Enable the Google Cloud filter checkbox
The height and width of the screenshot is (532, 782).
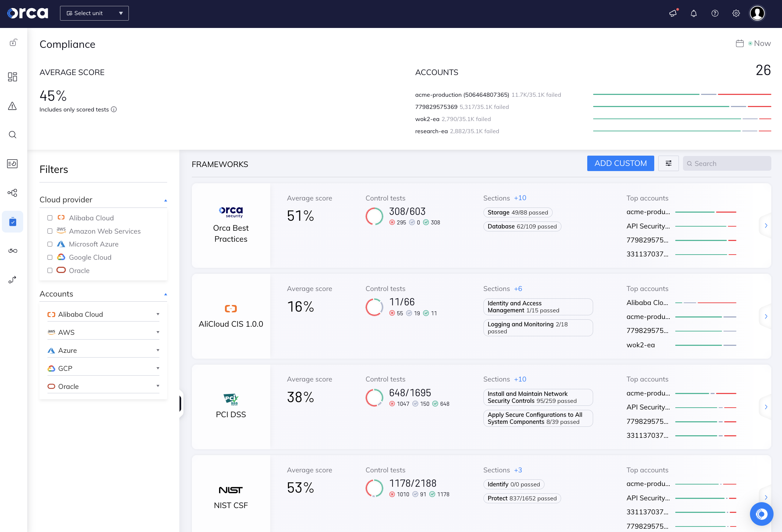pos(50,257)
